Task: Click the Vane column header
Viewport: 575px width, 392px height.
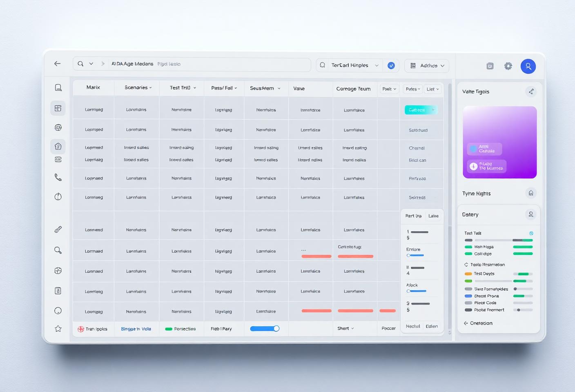Action: pos(299,88)
